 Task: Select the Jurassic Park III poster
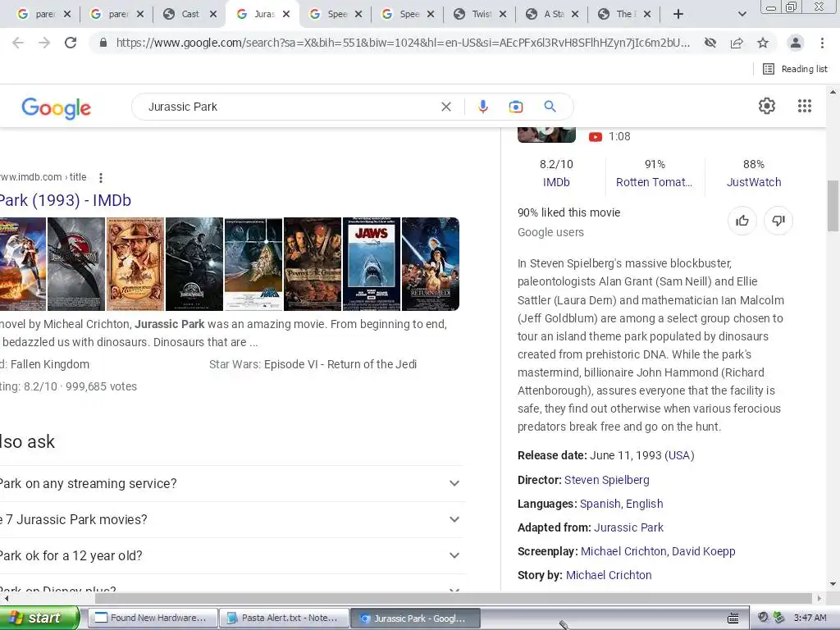point(76,264)
